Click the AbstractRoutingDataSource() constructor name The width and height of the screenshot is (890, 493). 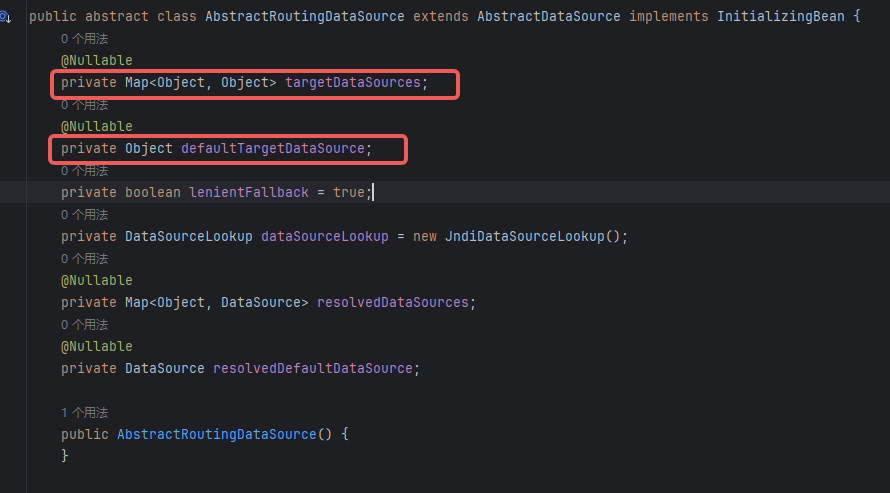[216, 434]
